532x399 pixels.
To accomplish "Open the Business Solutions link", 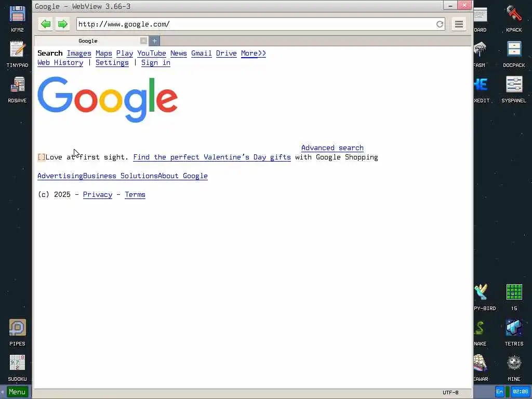I will (121, 176).
